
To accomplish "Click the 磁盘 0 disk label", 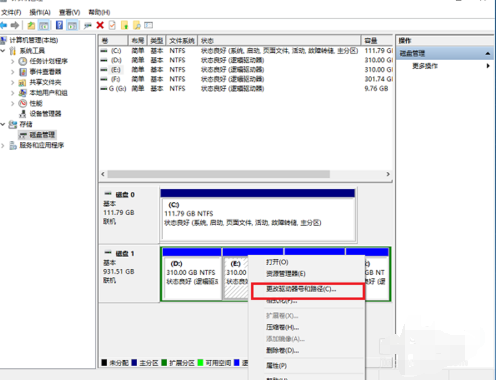I will click(125, 195).
